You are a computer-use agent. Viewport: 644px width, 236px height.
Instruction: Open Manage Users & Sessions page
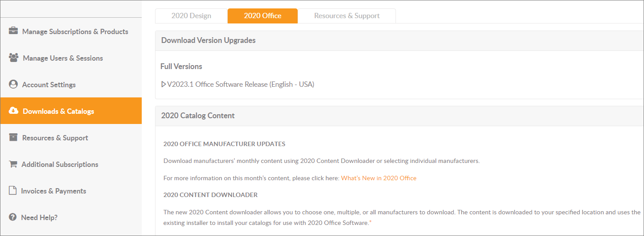(71, 58)
